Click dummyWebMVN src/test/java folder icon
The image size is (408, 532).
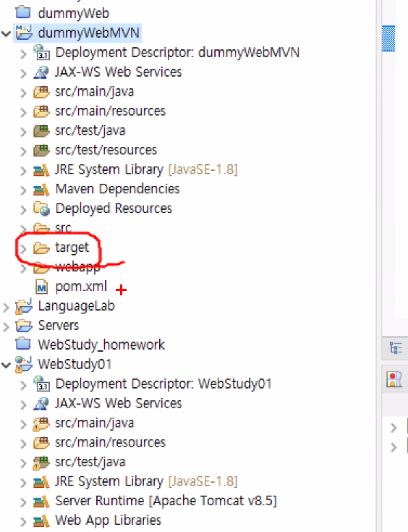point(41,130)
